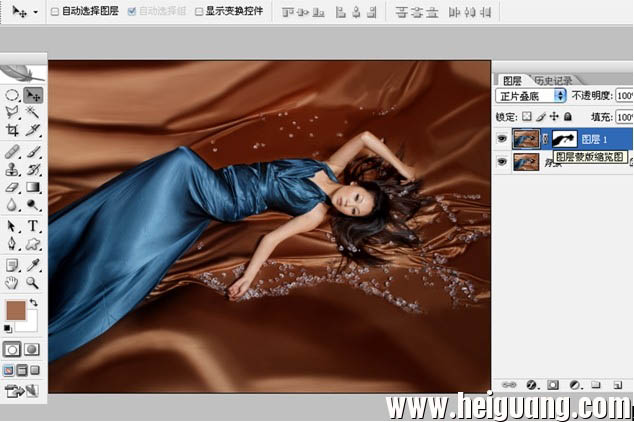This screenshot has height=422, width=634.
Task: Switch to the 历史记录 tab
Action: (553, 80)
